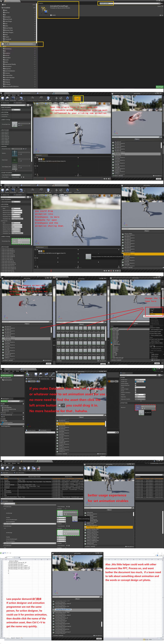Click Duplicate in the data table toolbar
Viewport: 164px width, 644px height.
pyautogui.click(x=34, y=469)
